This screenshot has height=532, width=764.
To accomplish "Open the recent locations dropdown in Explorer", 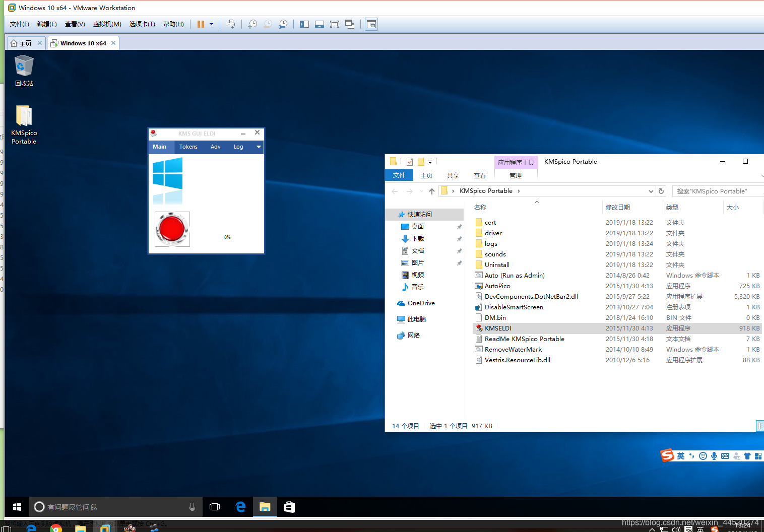I will click(x=421, y=191).
